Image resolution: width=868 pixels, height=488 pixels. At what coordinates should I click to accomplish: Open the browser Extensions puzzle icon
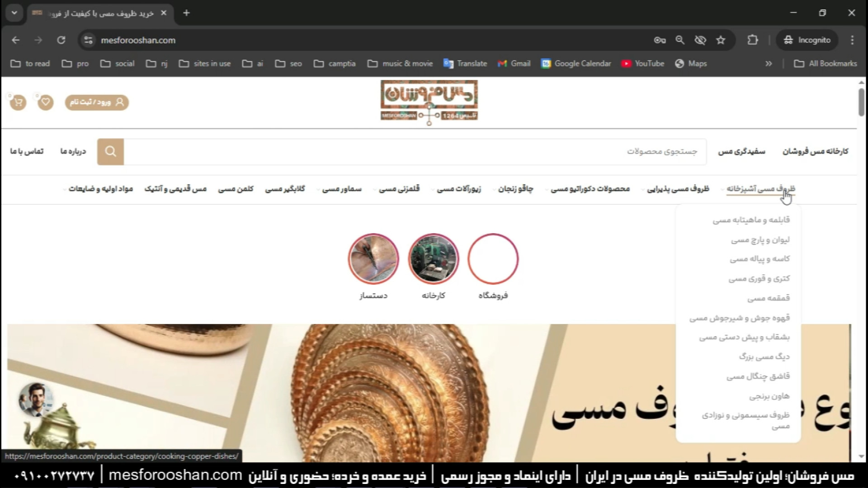coord(753,40)
